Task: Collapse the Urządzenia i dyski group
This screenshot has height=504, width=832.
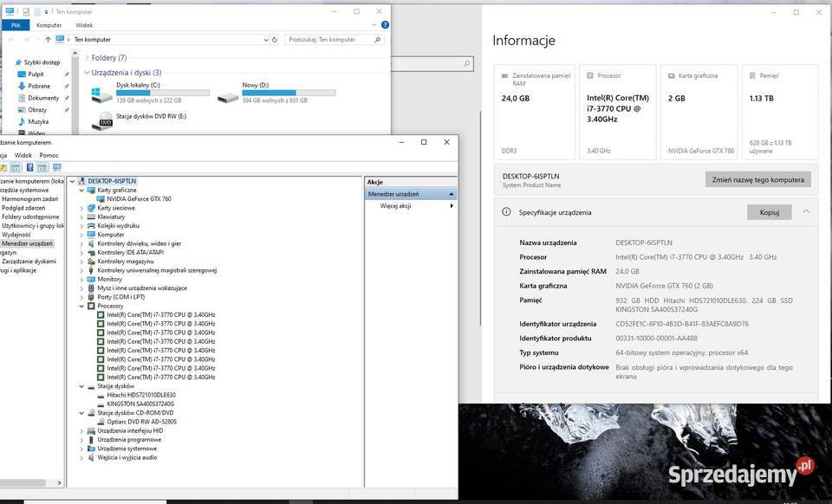Action: [x=87, y=73]
